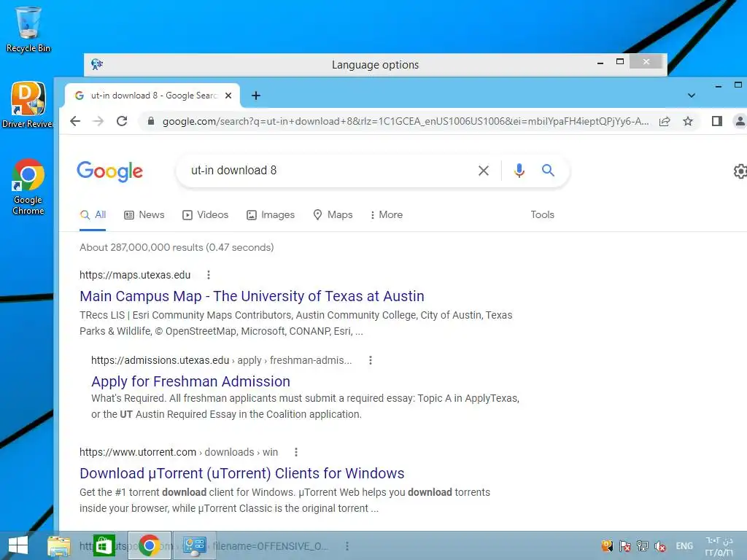The width and height of the screenshot is (747, 560).
Task: Switch to the Maps results tab
Action: [x=333, y=215]
